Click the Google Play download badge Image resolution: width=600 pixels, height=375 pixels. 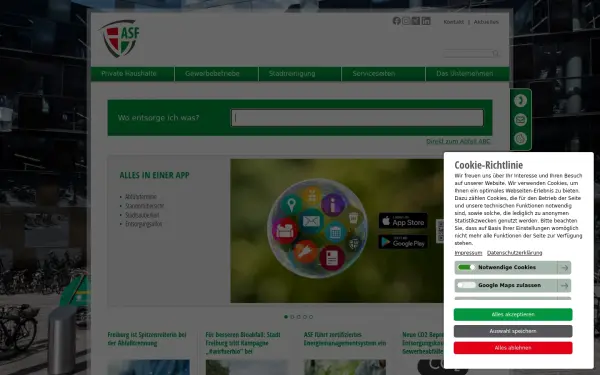(403, 242)
